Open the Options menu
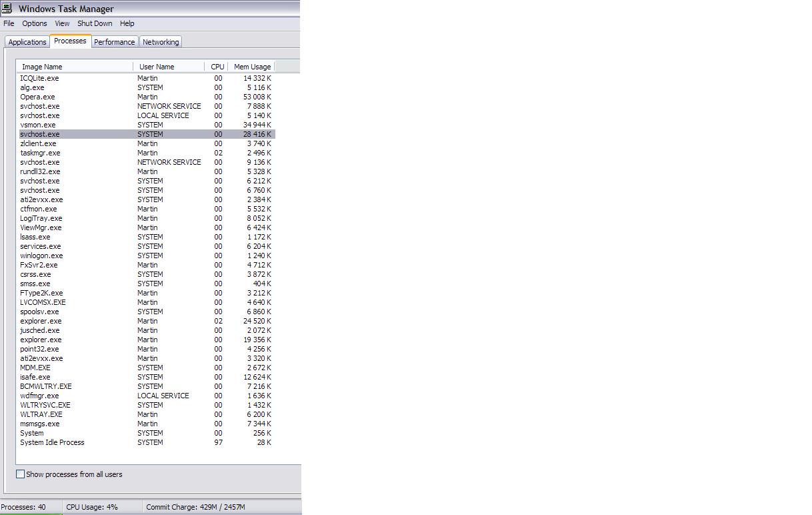 pos(35,23)
